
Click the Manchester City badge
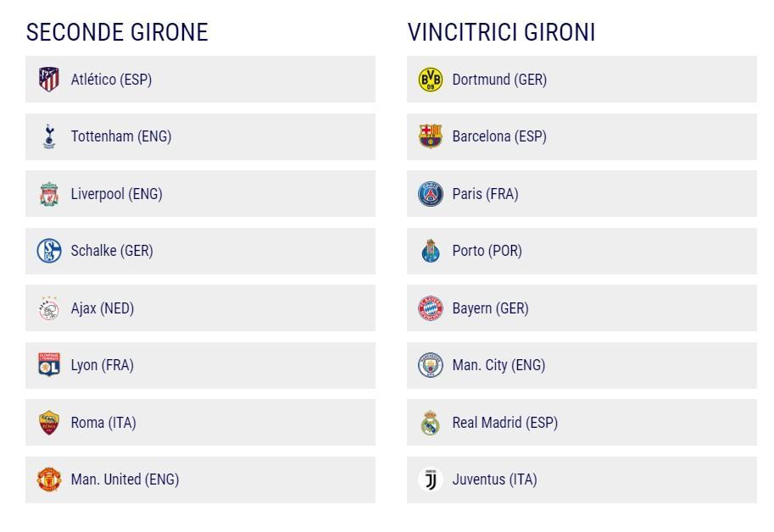(431, 365)
